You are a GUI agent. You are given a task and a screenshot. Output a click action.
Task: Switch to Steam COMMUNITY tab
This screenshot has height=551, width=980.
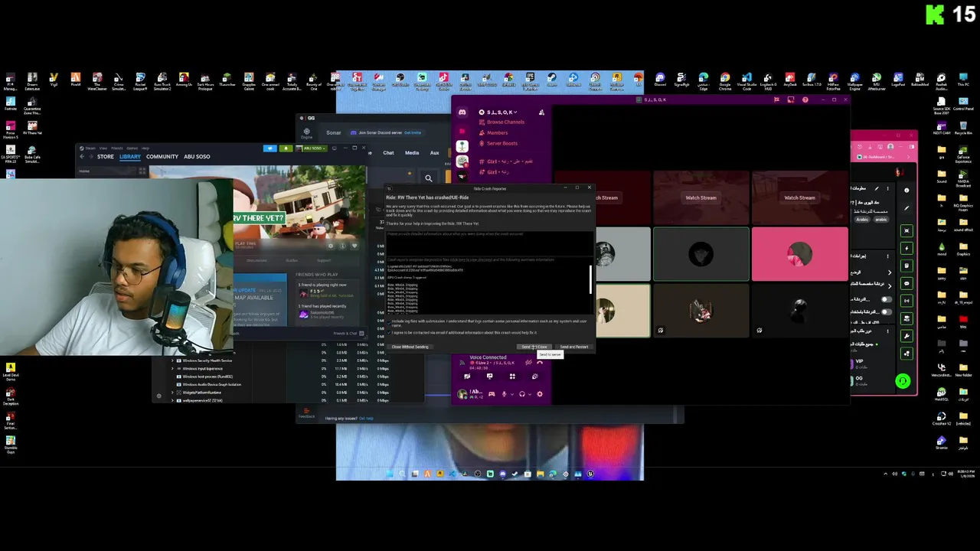pyautogui.click(x=162, y=157)
